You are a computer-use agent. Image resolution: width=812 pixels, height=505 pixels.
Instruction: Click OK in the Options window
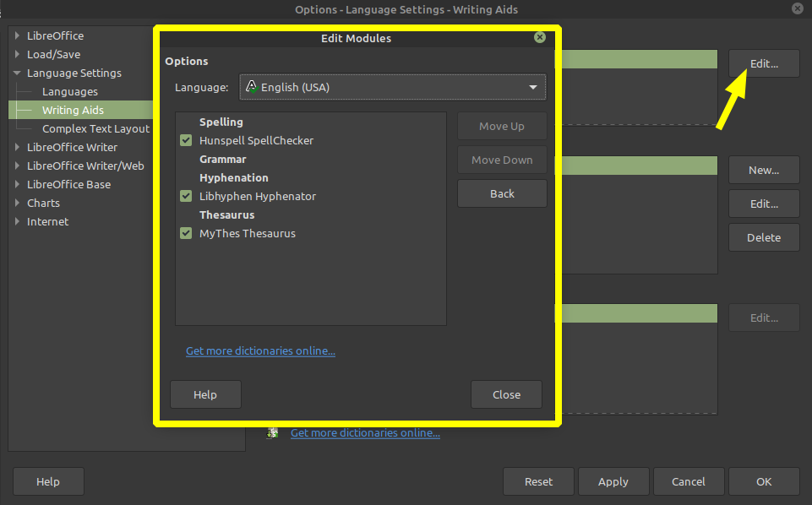(763, 481)
